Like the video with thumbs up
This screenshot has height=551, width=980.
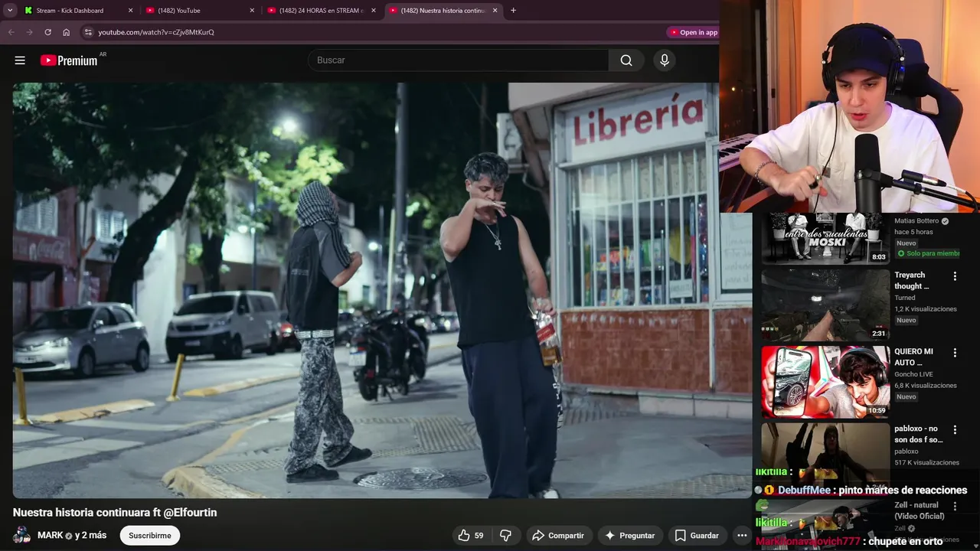point(471,536)
